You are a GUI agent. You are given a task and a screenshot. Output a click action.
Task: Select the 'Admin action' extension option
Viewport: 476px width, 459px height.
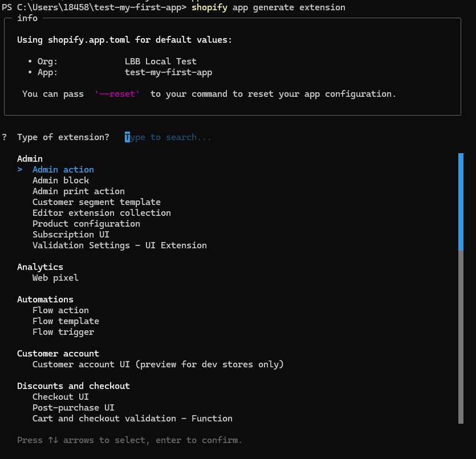pyautogui.click(x=63, y=170)
